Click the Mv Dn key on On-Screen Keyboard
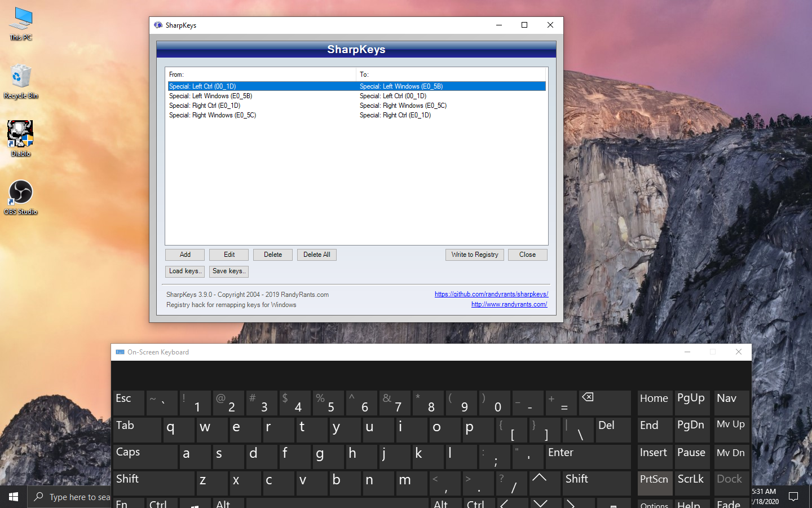This screenshot has width=812, height=508. 732,457
